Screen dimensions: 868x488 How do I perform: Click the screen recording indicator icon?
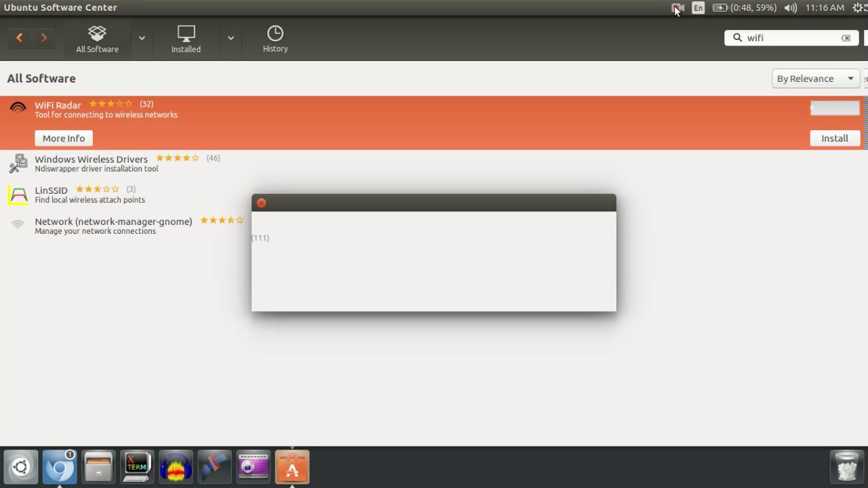pos(677,8)
